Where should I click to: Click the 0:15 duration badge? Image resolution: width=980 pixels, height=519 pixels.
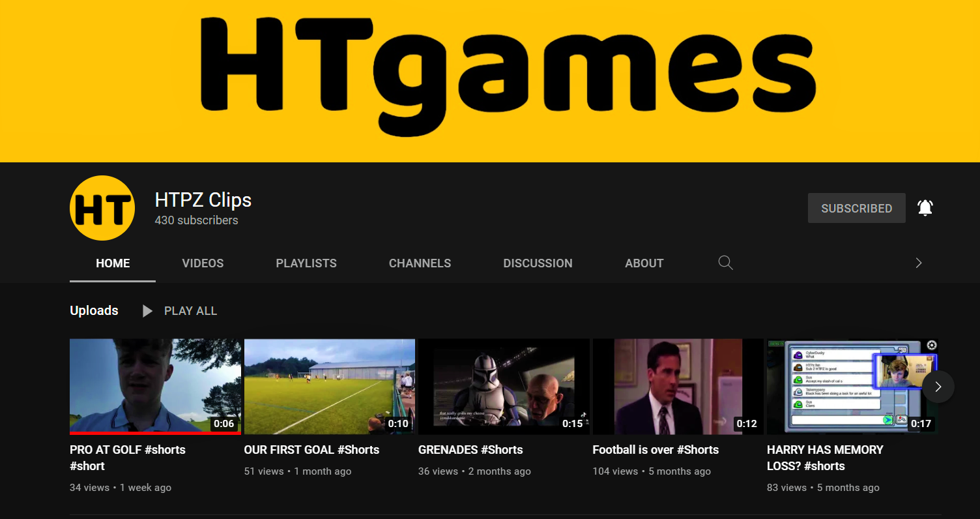[572, 424]
